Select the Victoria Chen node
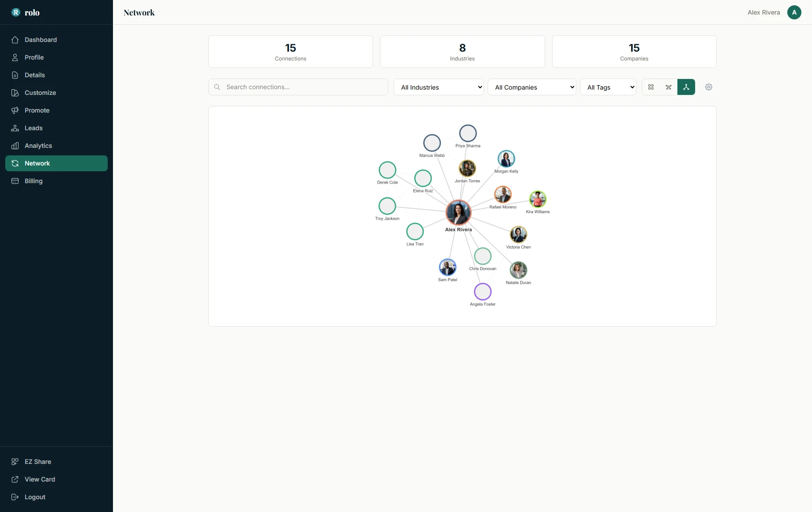The height and width of the screenshot is (512, 812). point(519,234)
